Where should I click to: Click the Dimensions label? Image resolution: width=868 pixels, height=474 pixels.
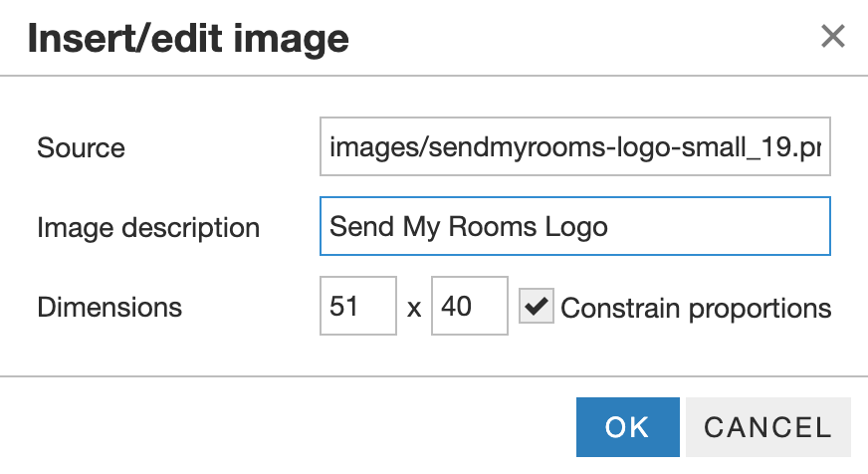(x=109, y=308)
